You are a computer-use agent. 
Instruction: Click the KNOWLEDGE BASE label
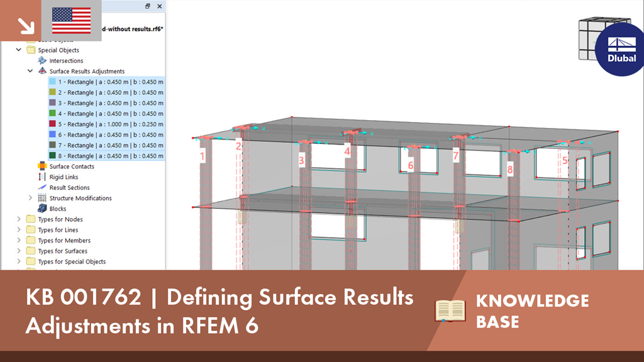532,311
